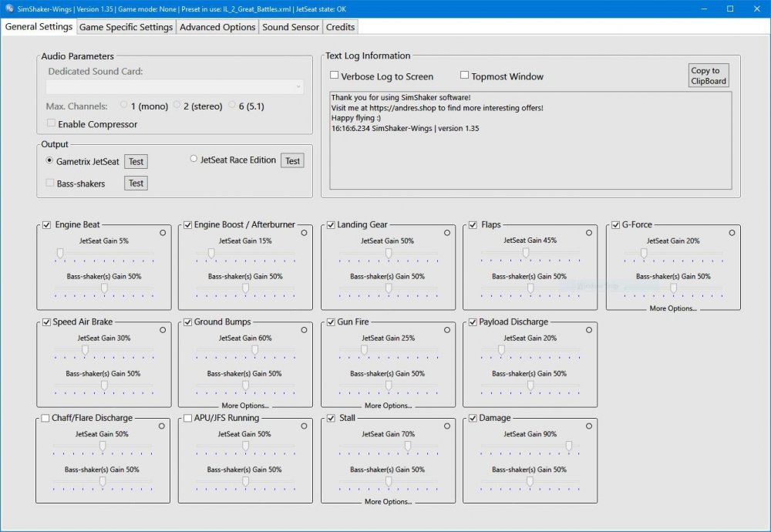This screenshot has height=532, width=771.
Task: Copy log text to clipboard
Action: click(708, 75)
